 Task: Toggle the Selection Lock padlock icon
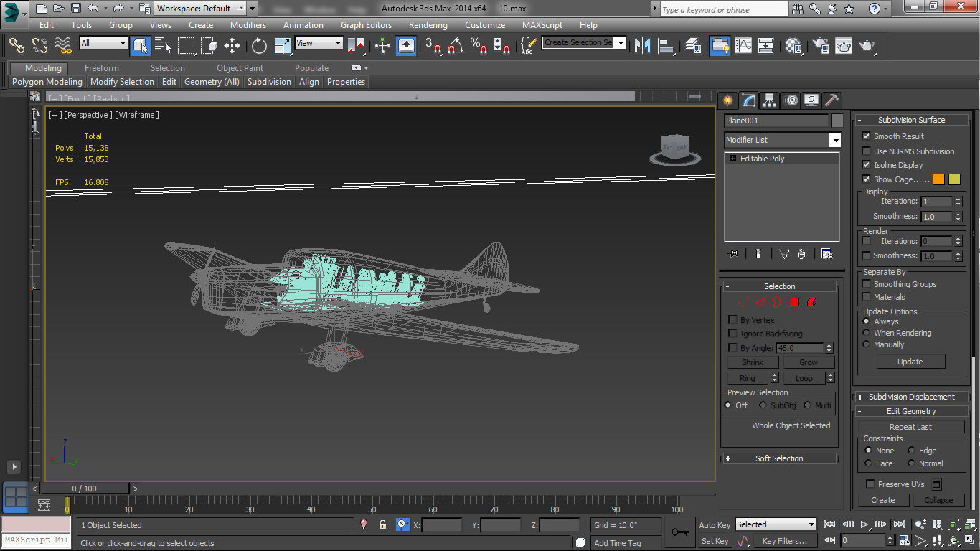pos(382,525)
